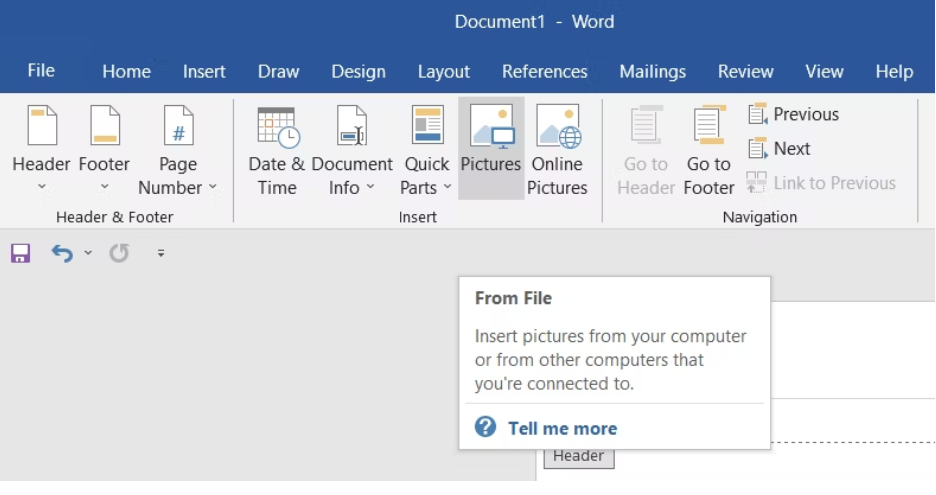
Task: Open the References tab
Action: click(x=544, y=72)
